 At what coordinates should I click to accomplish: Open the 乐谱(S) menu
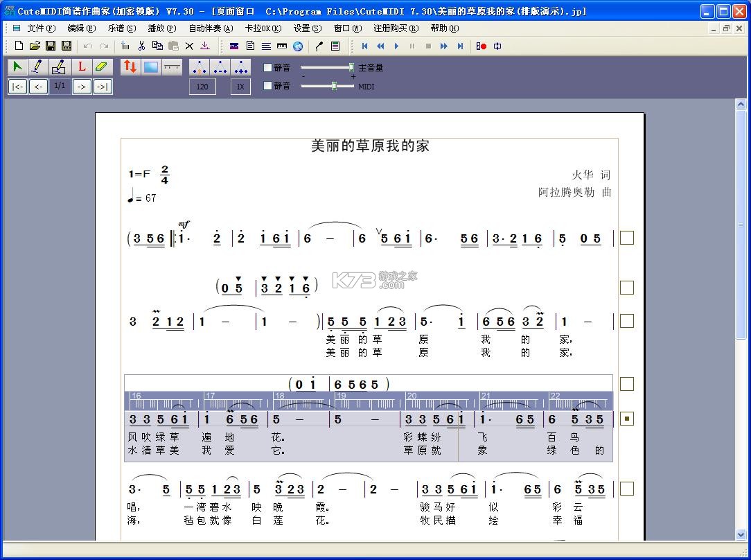click(x=122, y=28)
